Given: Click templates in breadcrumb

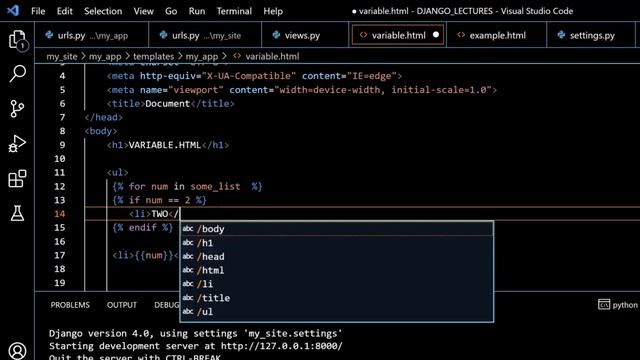Looking at the screenshot, I should [153, 56].
